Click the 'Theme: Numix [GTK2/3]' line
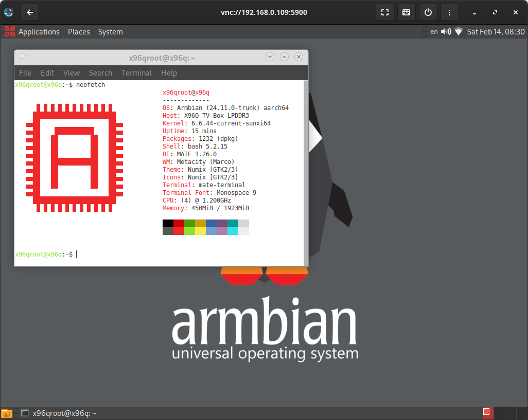This screenshot has width=528, height=420. (200, 170)
